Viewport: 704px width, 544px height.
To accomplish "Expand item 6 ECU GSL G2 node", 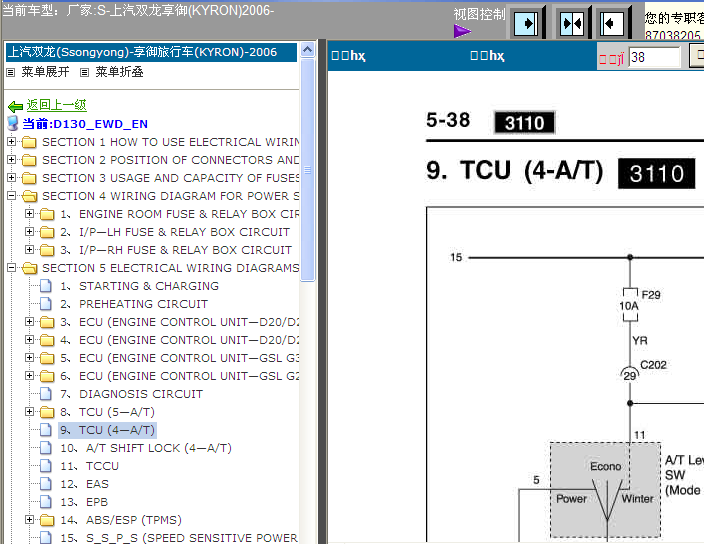I will (x=30, y=375).
